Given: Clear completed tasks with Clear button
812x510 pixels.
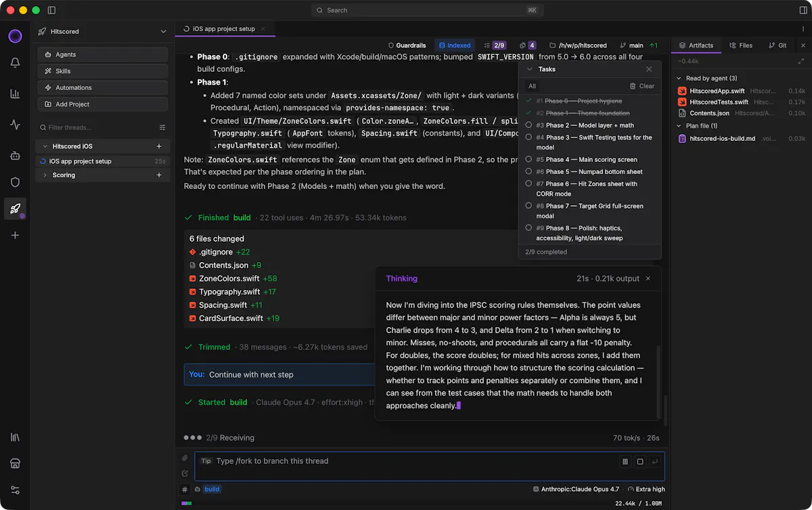Looking at the screenshot, I should [x=642, y=86].
